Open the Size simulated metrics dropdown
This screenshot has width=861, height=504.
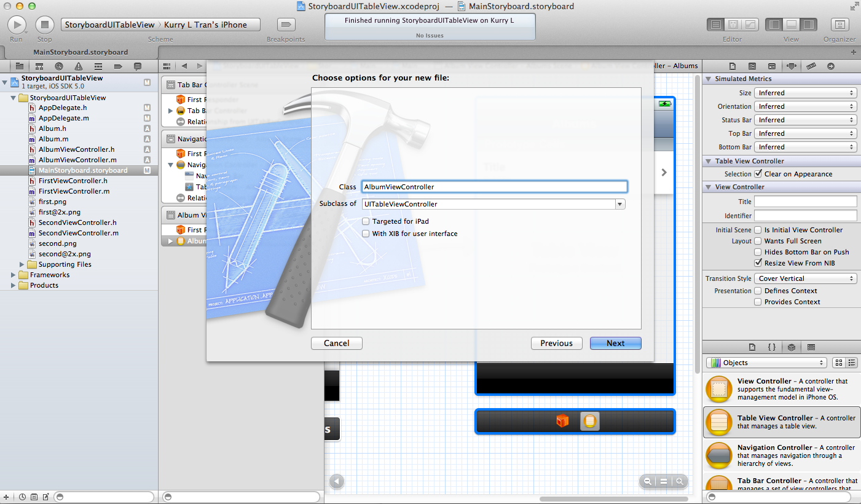pos(806,93)
